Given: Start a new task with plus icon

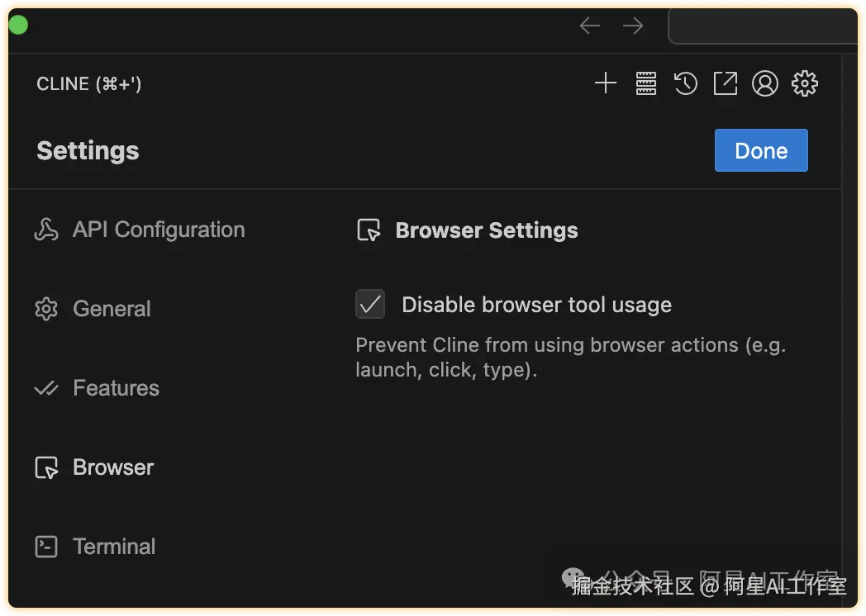Looking at the screenshot, I should pos(606,83).
